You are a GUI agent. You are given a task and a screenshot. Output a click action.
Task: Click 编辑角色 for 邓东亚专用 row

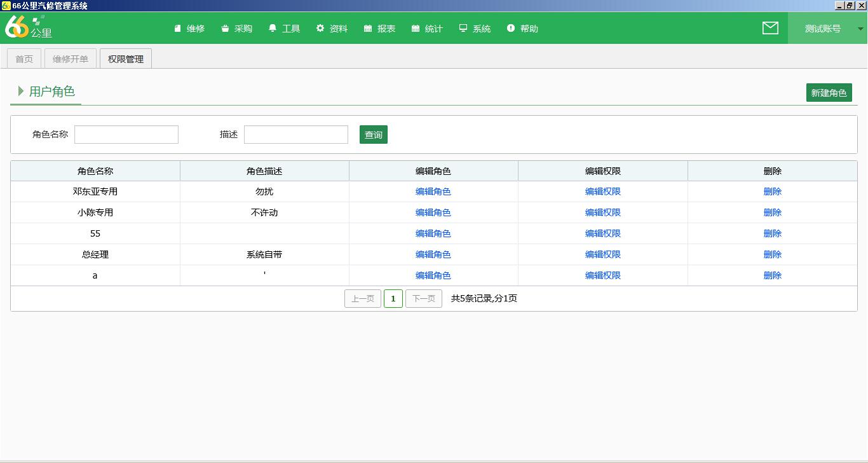click(x=433, y=191)
